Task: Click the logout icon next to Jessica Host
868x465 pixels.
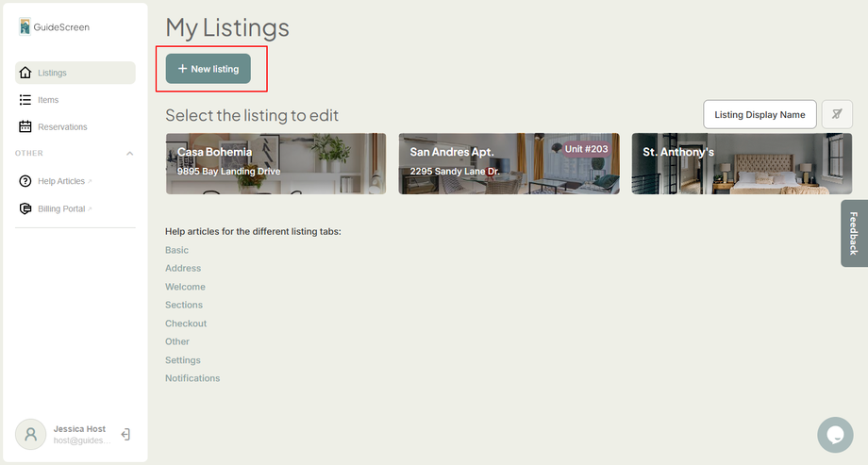Action: click(125, 435)
